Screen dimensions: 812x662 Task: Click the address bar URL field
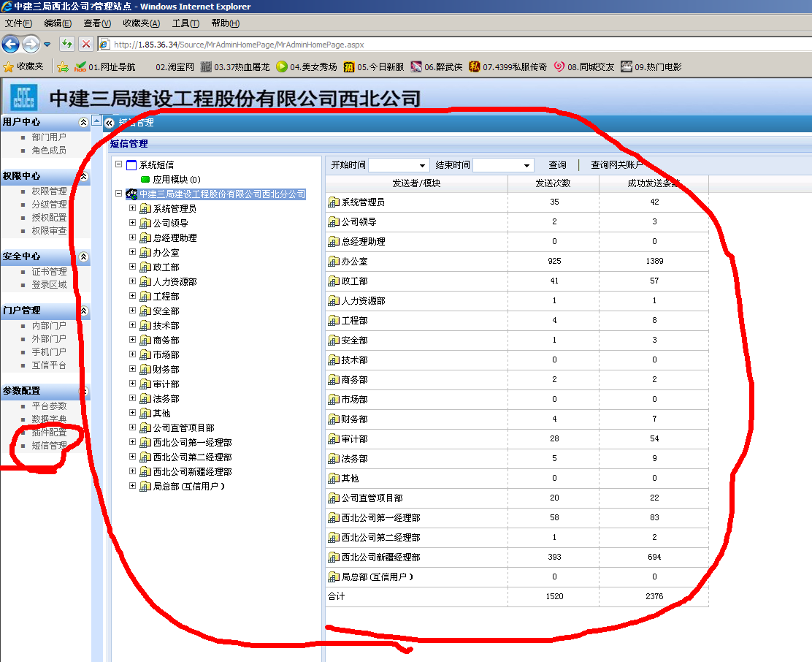[x=456, y=45]
